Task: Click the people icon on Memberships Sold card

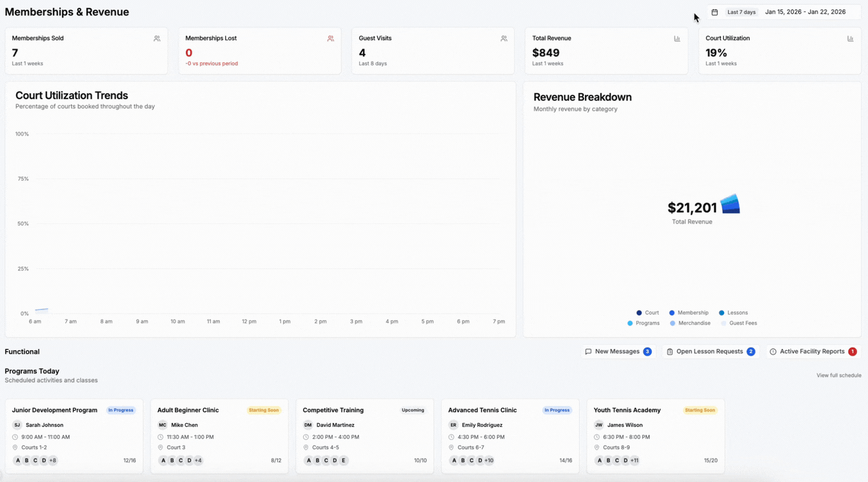Action: click(157, 38)
